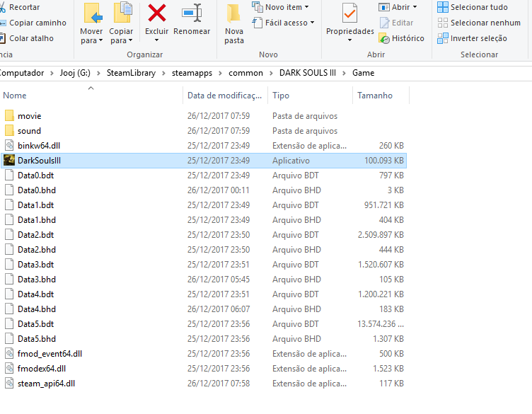The width and height of the screenshot is (532, 414).
Task: Click the Renomear icon
Action: click(192, 13)
